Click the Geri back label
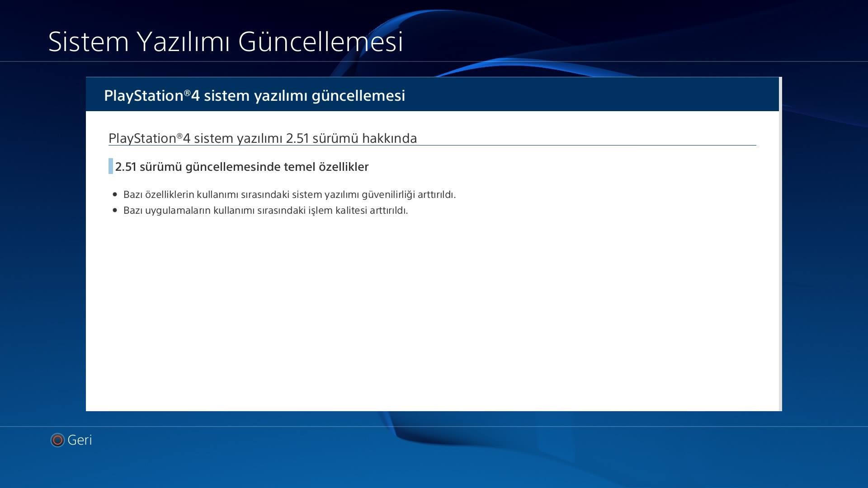868x488 pixels. click(x=80, y=440)
